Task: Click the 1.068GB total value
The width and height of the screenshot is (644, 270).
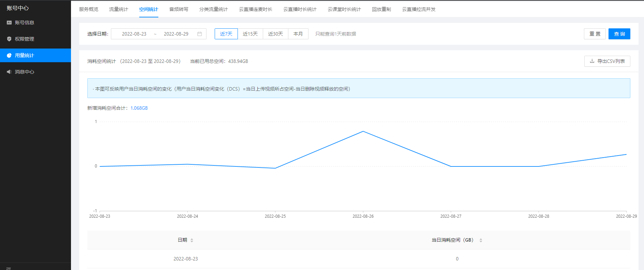Action: 139,108
